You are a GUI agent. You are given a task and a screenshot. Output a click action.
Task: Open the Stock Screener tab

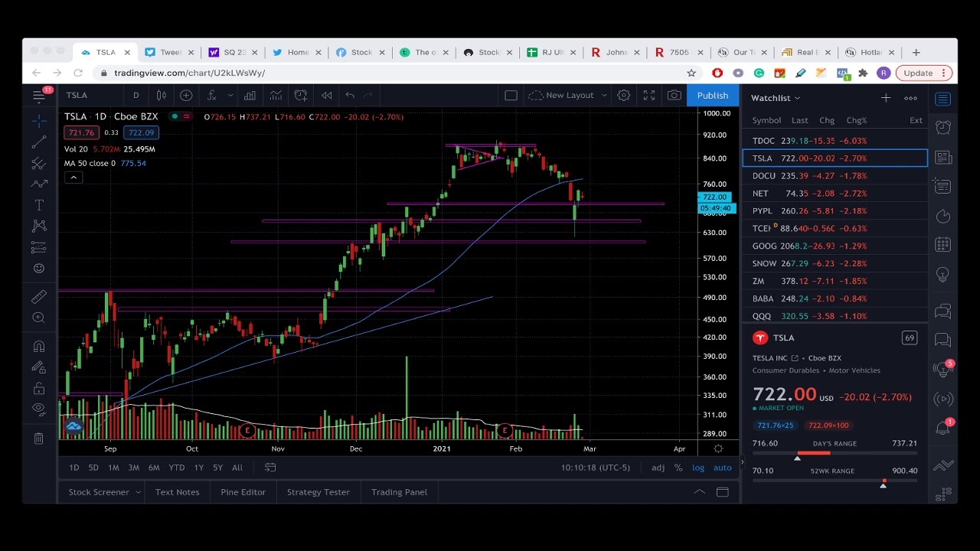click(99, 492)
